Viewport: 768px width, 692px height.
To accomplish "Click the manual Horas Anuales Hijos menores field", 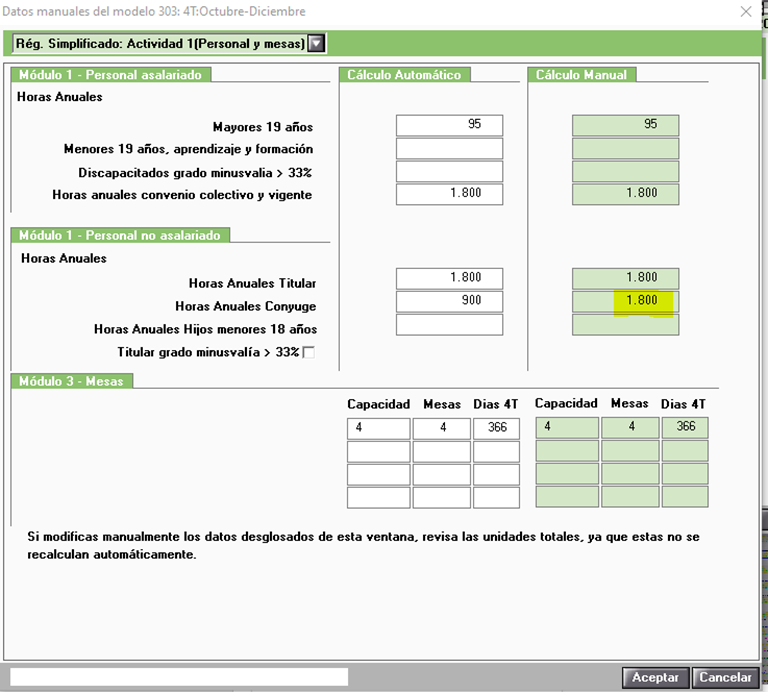I will [x=625, y=325].
